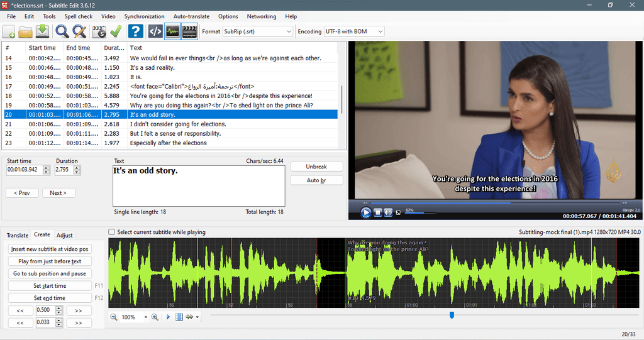Decrease Start time with the down spinner
The image size is (644, 340).
pos(46,172)
